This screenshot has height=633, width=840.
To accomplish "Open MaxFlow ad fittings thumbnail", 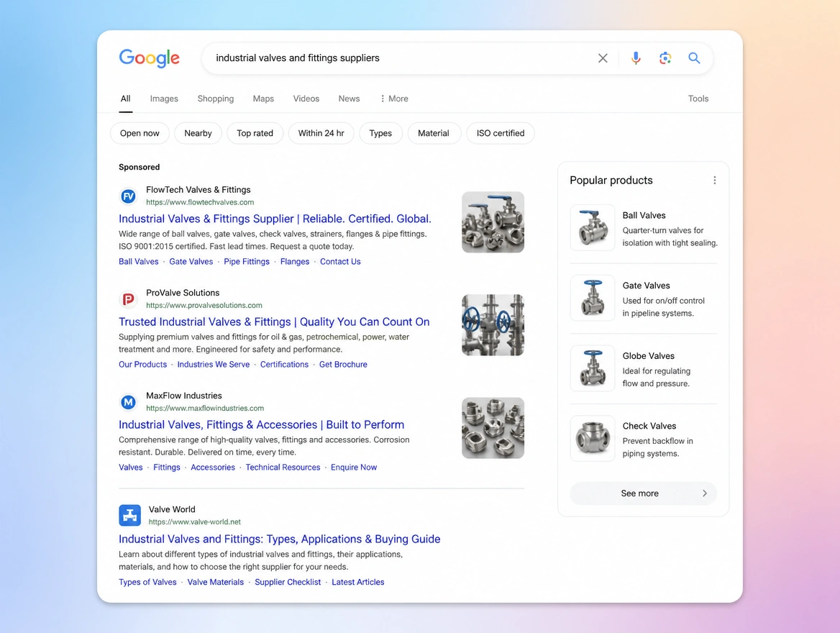I will tap(493, 428).
